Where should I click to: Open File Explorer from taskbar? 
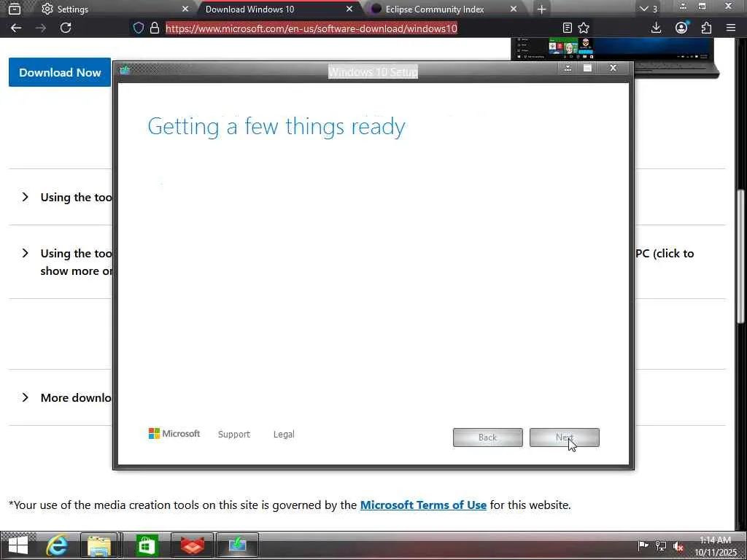[99, 545]
